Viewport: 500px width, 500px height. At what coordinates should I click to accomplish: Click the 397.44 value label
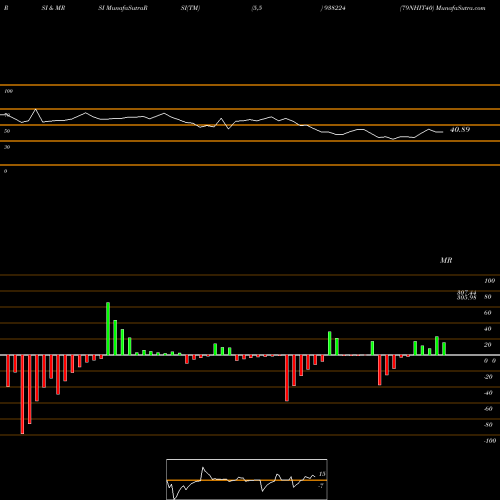pos(466,292)
